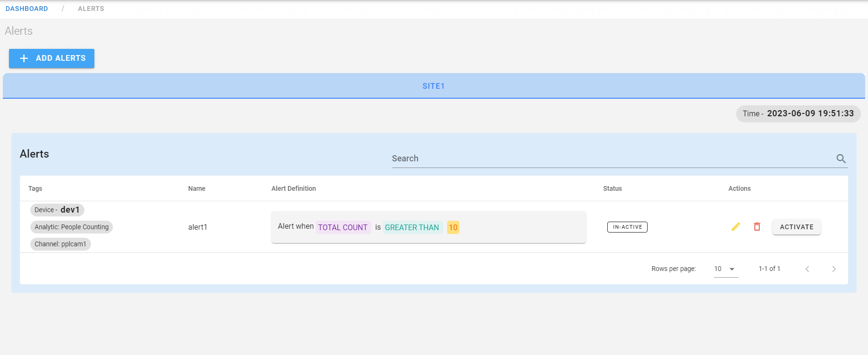The width and height of the screenshot is (868, 355).
Task: Focus the alerts Search field
Action: click(612, 159)
